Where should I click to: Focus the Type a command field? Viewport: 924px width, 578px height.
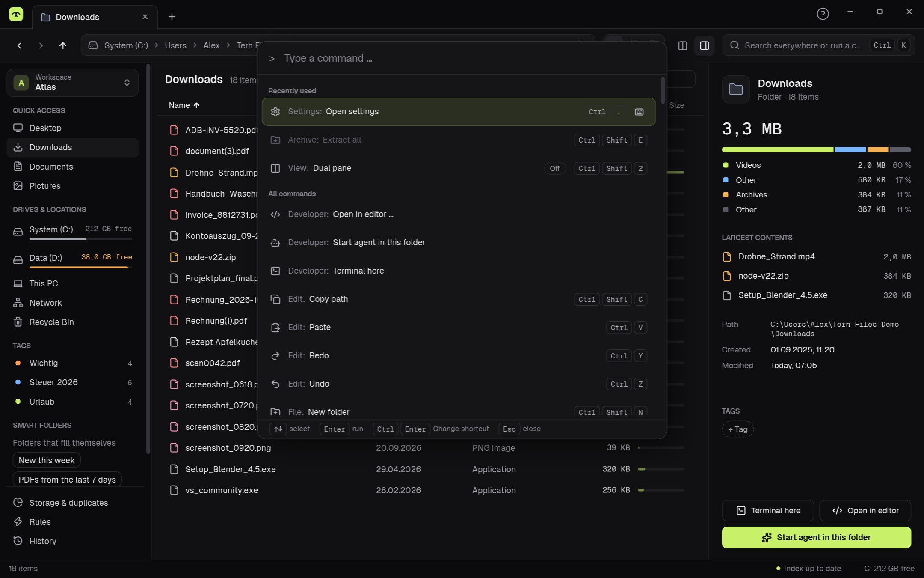pos(462,58)
